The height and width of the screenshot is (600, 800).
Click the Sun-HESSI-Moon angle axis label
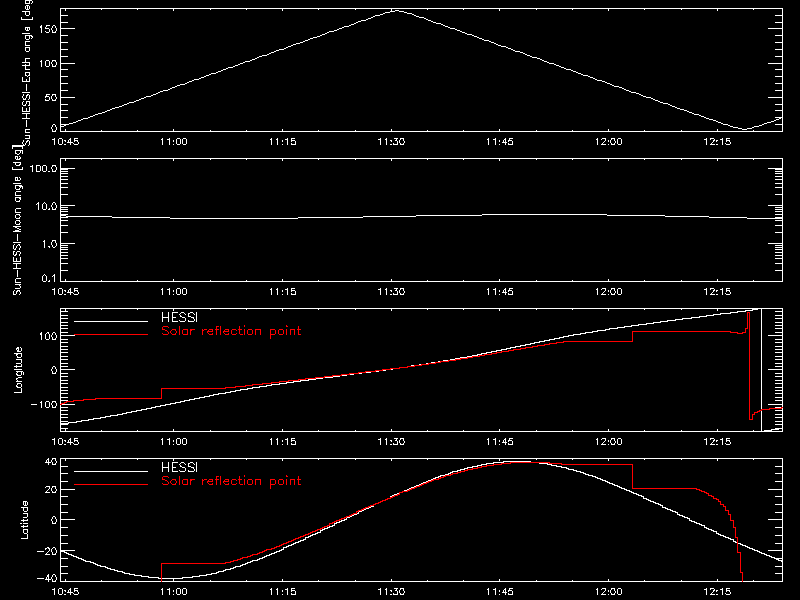tap(17, 220)
